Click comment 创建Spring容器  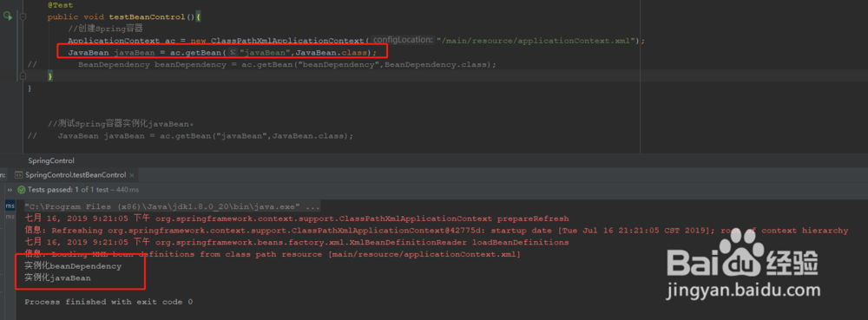[x=105, y=29]
